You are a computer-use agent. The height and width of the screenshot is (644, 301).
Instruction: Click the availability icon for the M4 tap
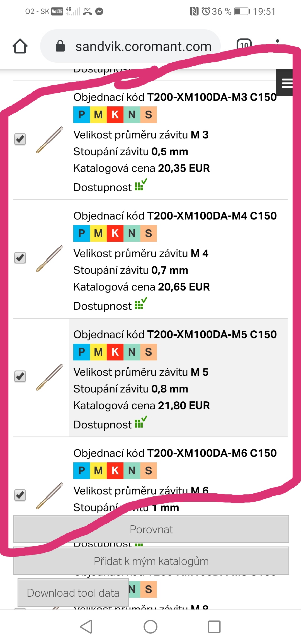[140, 304]
